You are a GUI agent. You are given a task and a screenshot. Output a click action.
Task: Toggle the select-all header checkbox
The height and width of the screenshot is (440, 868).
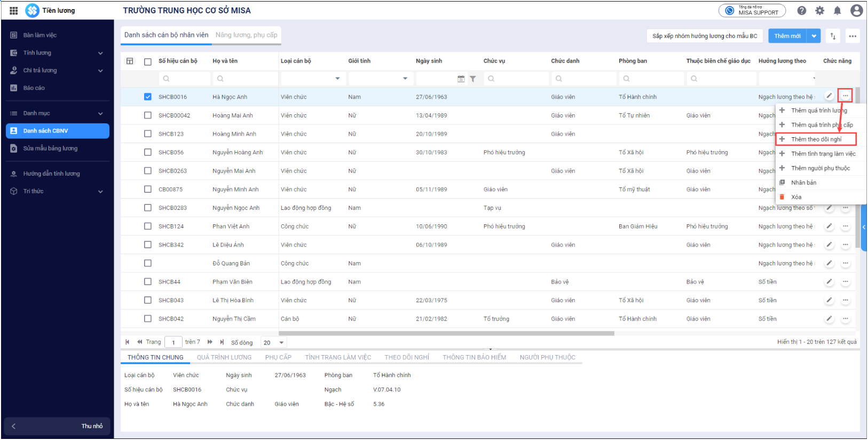tap(148, 61)
